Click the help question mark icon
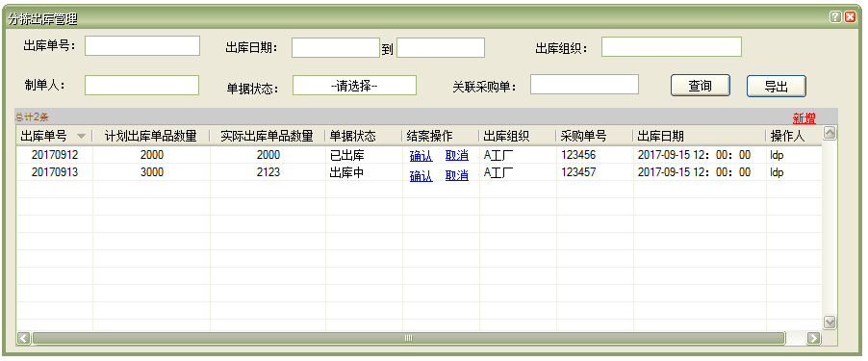Screen dimensions: 868x361 (835, 17)
